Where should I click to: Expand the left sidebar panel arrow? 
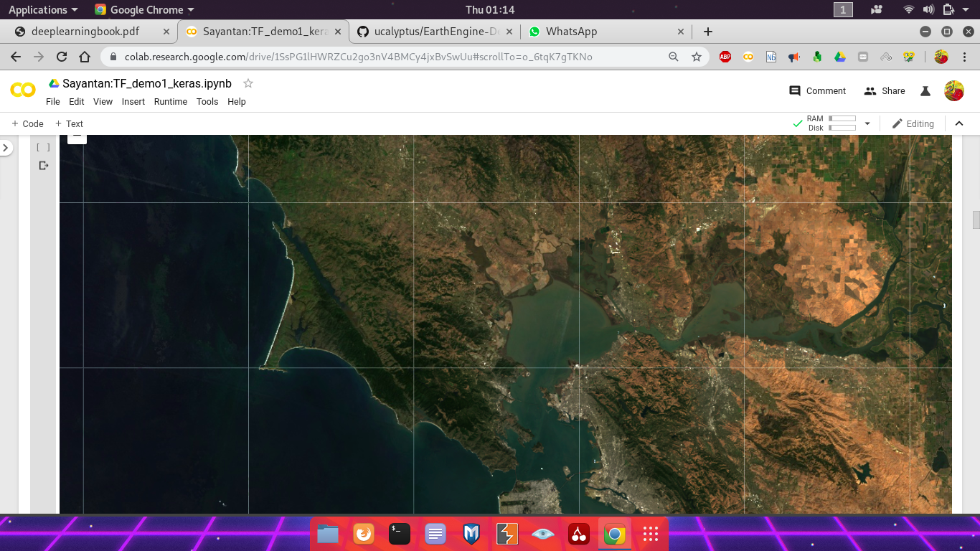[6, 148]
